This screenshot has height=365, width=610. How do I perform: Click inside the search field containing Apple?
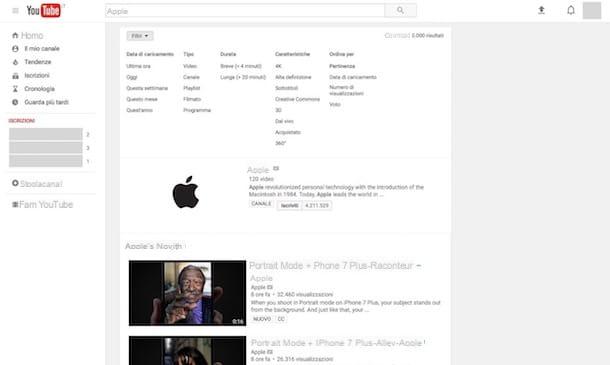(x=245, y=11)
